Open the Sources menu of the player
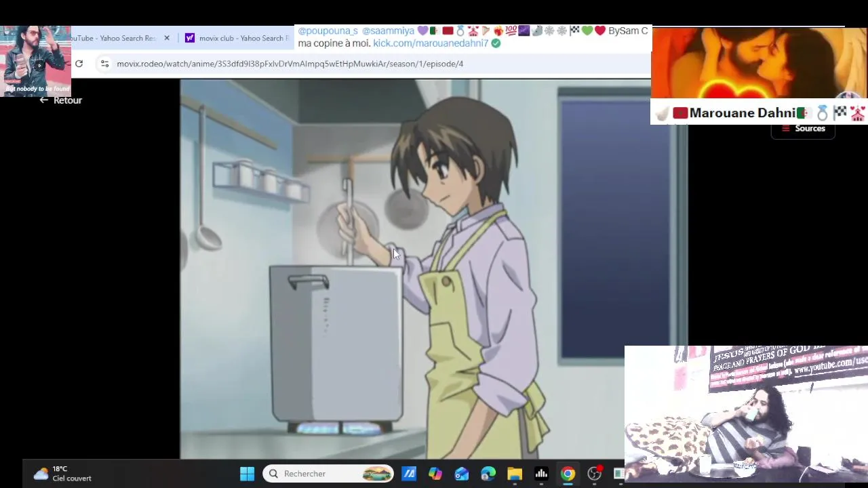The height and width of the screenshot is (488, 868). click(803, 129)
